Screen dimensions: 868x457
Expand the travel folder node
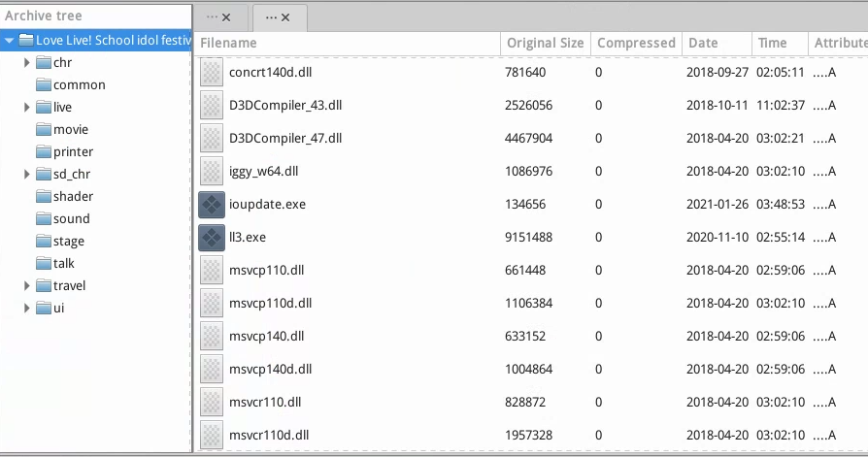(26, 285)
